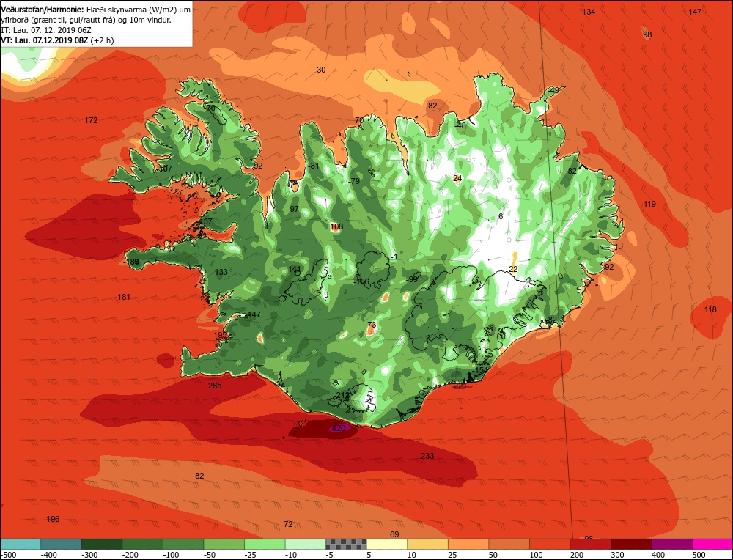Click the '-400' legend scale label
The image size is (733, 560).
(49, 555)
